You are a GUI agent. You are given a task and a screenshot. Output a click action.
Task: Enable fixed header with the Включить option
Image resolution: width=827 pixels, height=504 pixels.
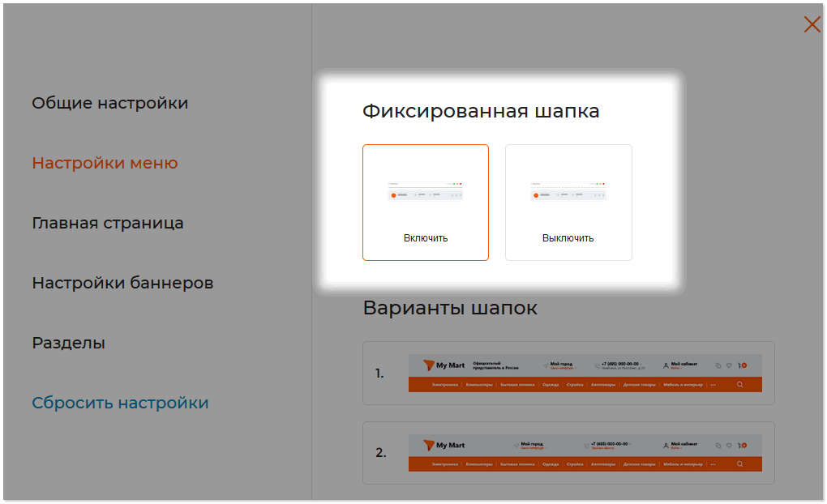tap(426, 203)
